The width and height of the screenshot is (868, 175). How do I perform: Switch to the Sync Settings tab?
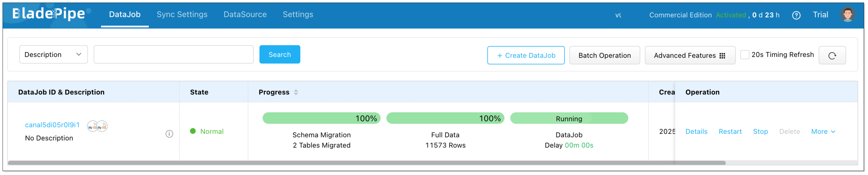click(x=182, y=14)
